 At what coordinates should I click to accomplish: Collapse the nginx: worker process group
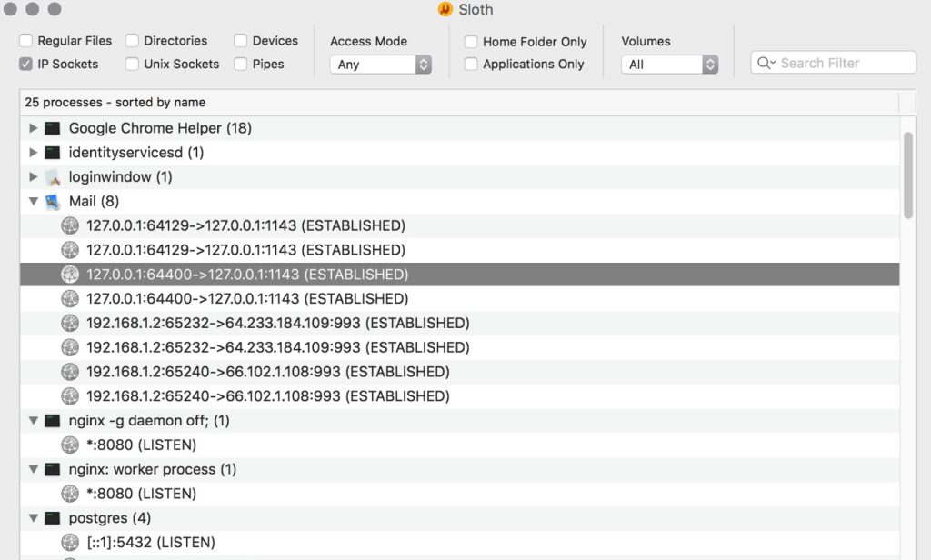point(34,469)
